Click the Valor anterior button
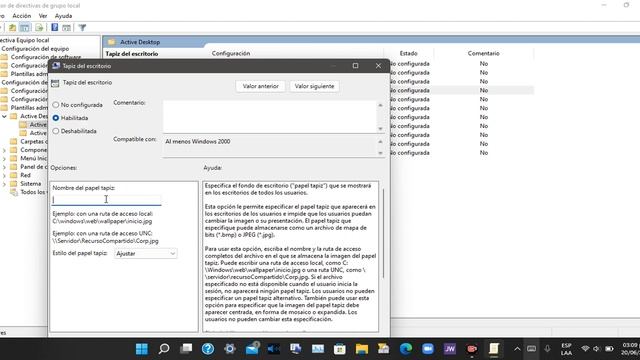Viewport: 640px width, 360px height. coord(260,86)
